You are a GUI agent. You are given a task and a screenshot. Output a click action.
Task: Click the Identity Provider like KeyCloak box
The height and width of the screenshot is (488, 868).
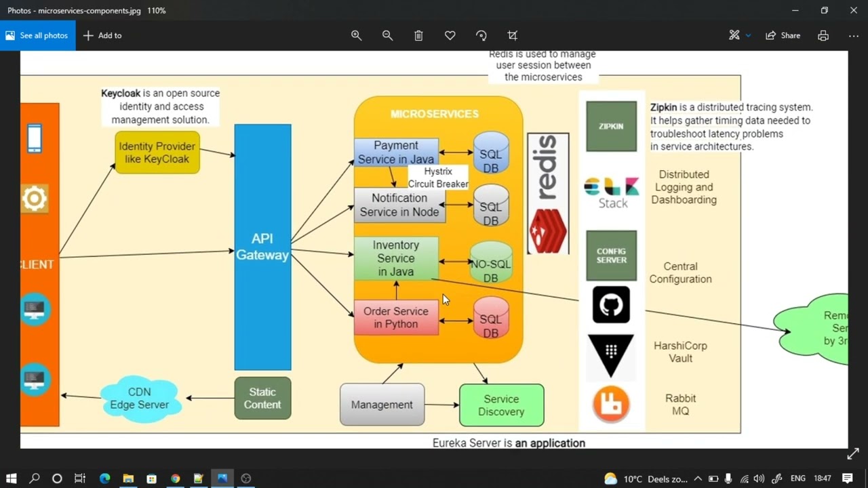(x=157, y=152)
